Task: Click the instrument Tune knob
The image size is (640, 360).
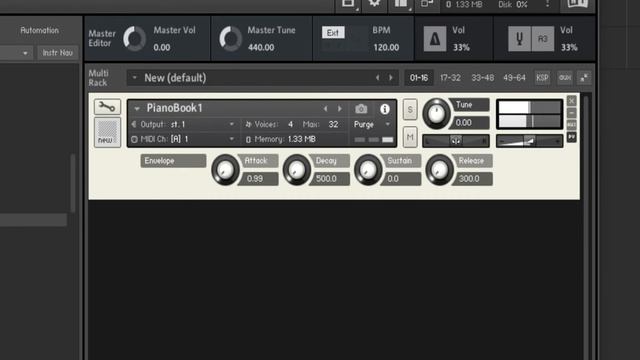Action: tap(436, 114)
